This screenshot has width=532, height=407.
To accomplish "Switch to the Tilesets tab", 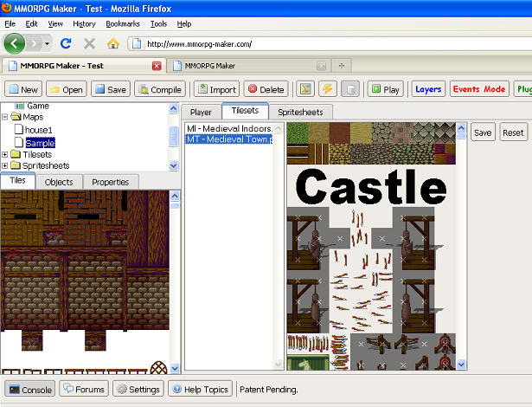I will click(x=245, y=111).
